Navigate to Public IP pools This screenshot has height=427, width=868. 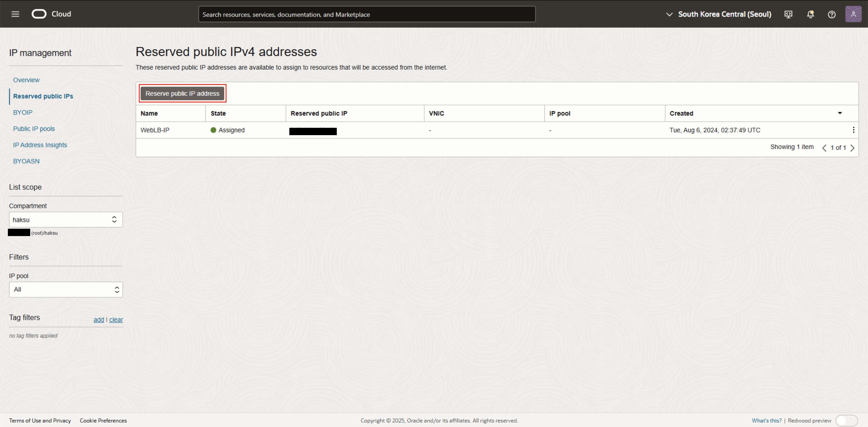(34, 129)
